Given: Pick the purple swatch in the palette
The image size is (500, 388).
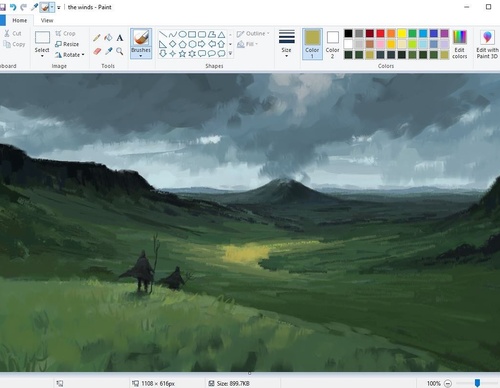Looking at the screenshot, I should [x=444, y=33].
